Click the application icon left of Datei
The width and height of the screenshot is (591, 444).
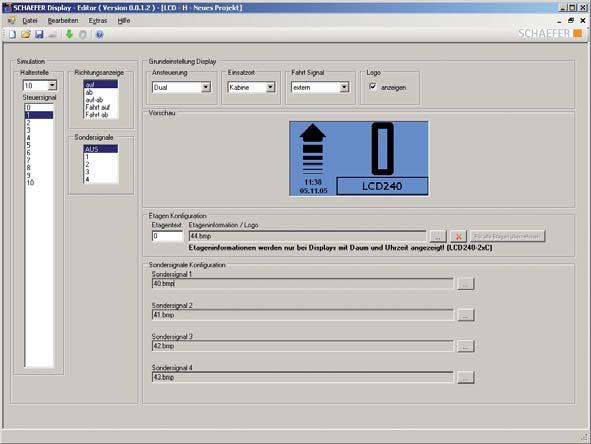coord(11,20)
